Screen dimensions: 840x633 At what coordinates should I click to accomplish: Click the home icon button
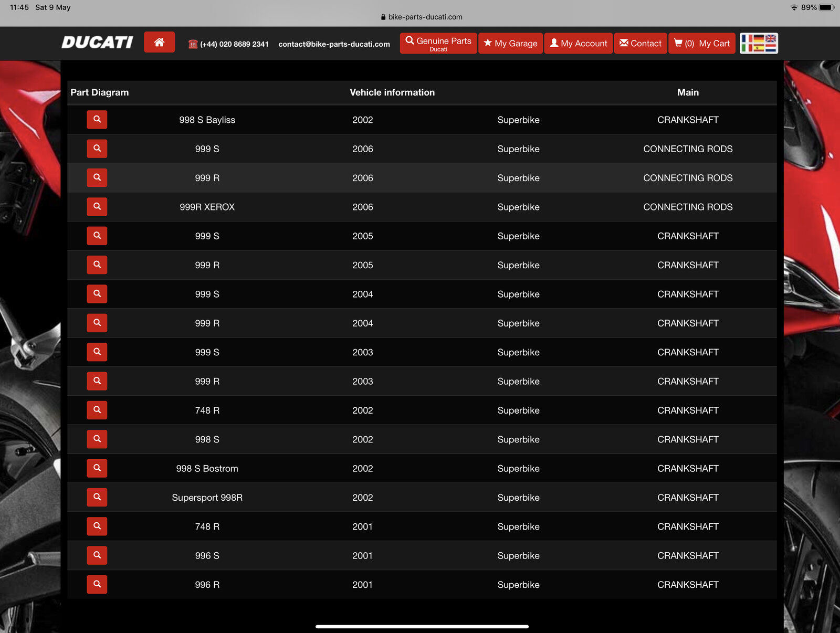tap(159, 42)
